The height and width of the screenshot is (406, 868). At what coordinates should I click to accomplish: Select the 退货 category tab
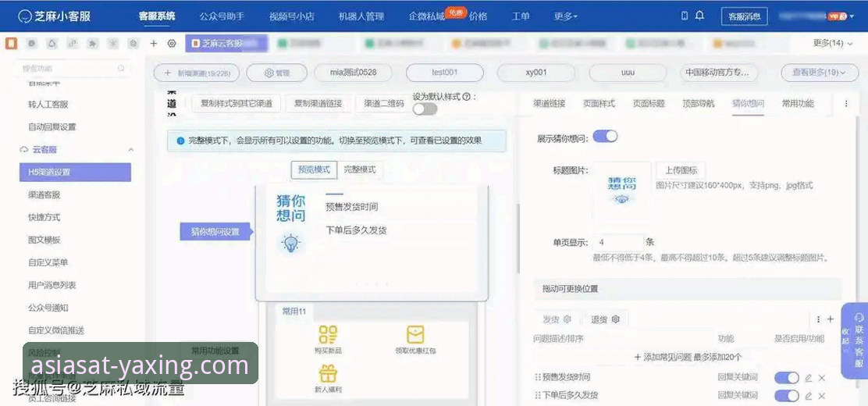pos(604,319)
